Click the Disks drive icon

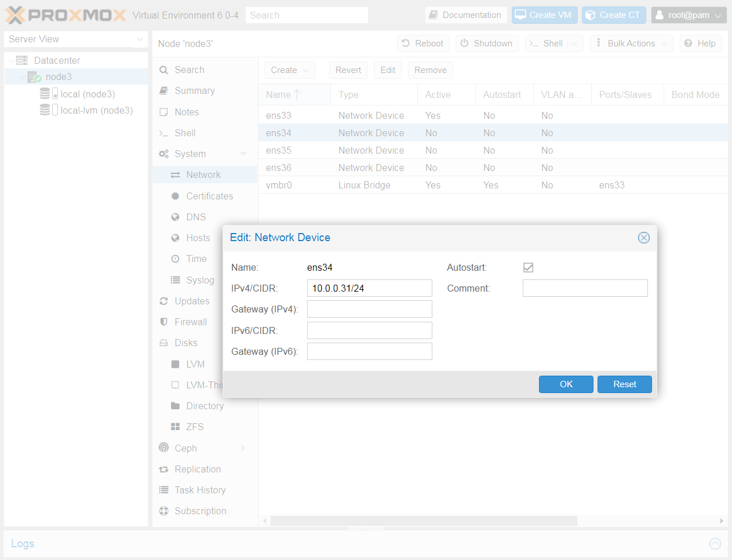click(x=163, y=343)
